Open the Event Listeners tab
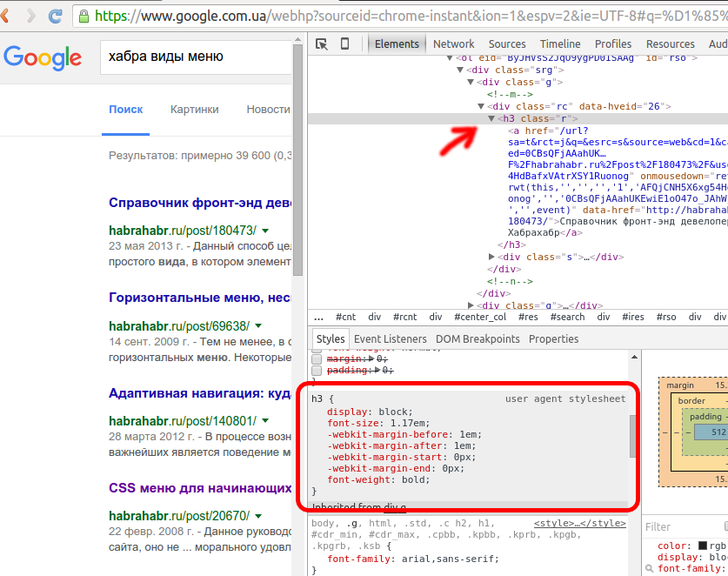The image size is (728, 576). [x=391, y=338]
